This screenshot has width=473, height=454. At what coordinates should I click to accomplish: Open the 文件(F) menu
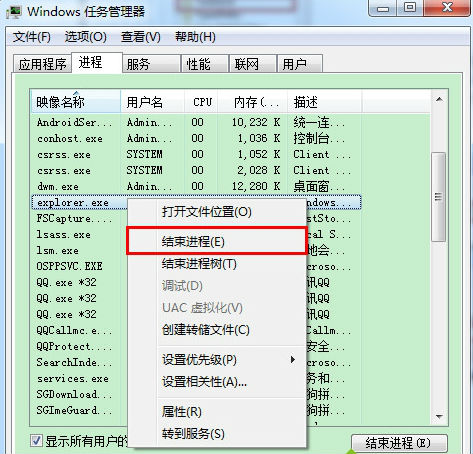coord(32,37)
